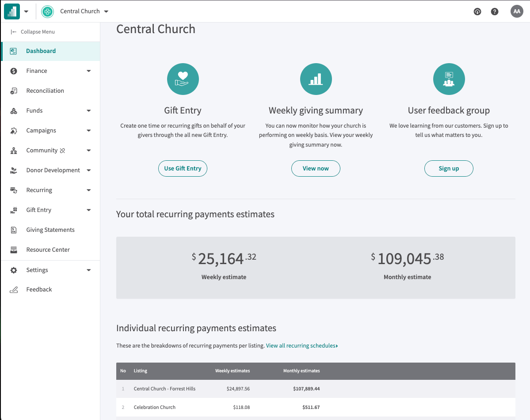Click the Central Church organization logo icon

(x=47, y=11)
